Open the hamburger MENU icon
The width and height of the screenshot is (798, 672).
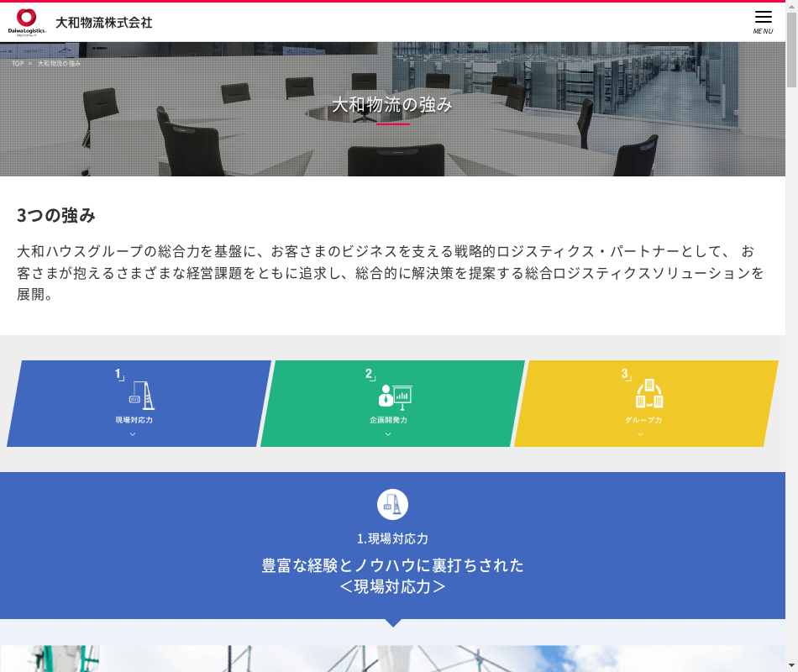763,18
